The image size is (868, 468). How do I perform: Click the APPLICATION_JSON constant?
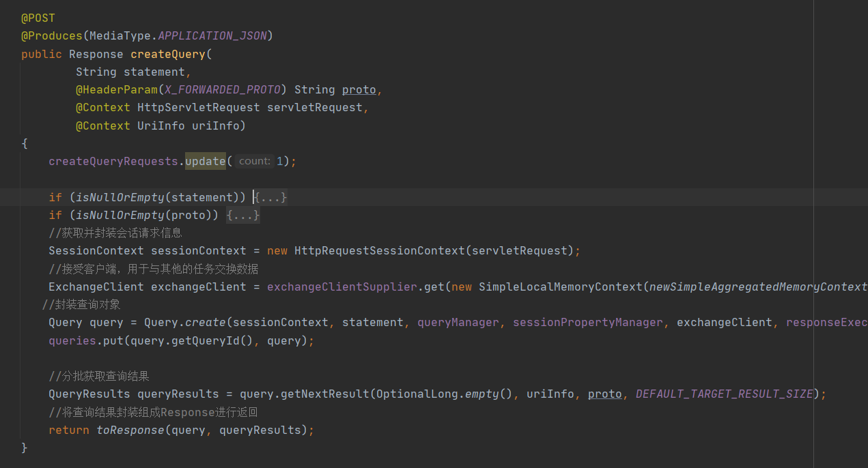pos(212,36)
